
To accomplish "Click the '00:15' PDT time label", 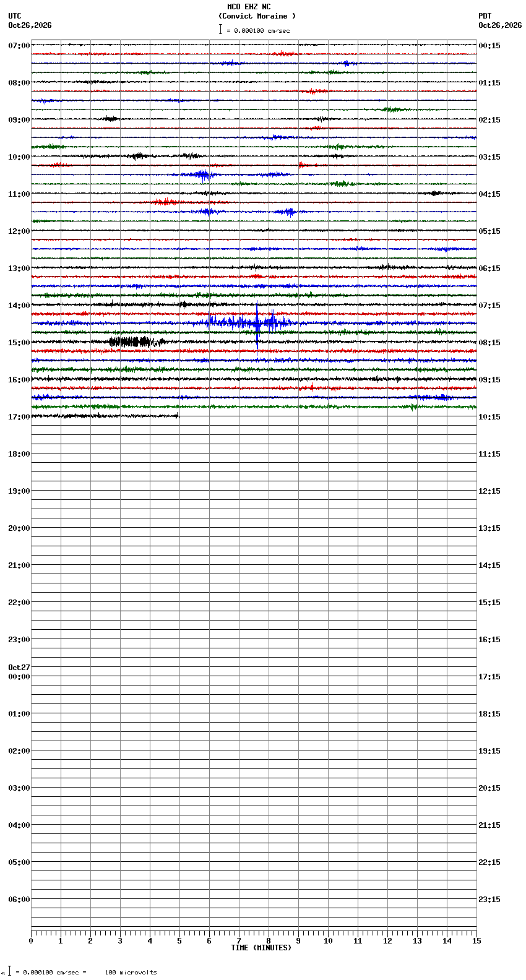I will [489, 46].
